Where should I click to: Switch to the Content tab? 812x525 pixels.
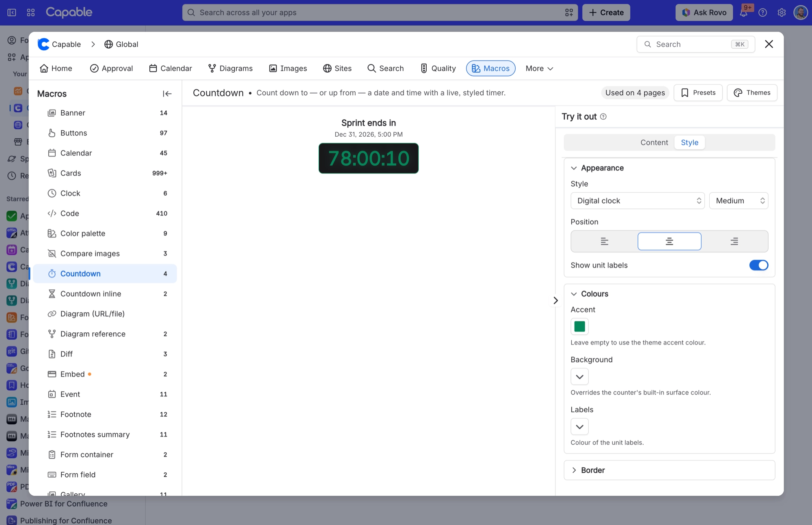pos(654,142)
